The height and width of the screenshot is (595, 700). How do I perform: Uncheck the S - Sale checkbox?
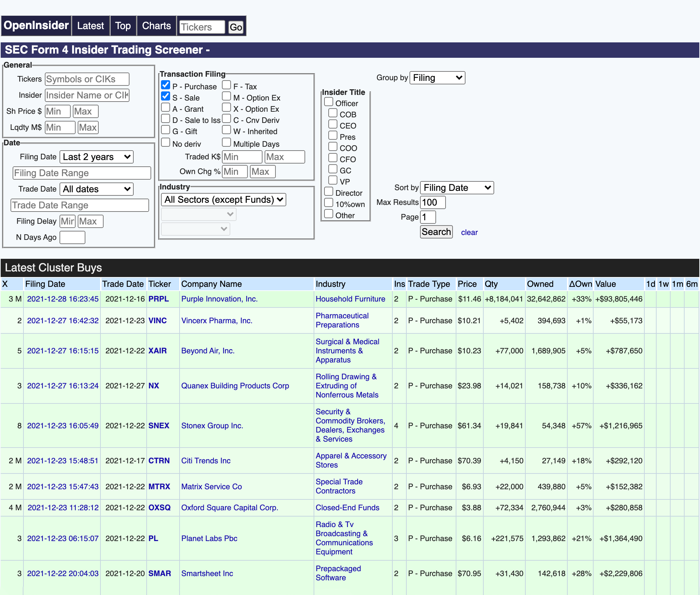click(x=166, y=96)
